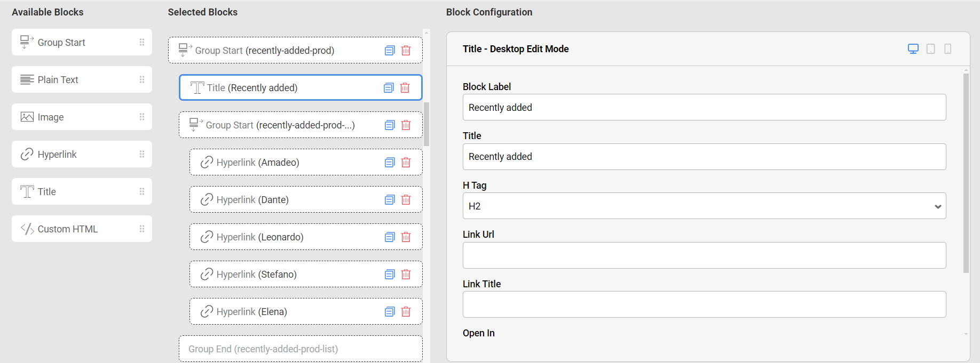This screenshot has height=363, width=980.
Task: Duplicate the Hyperlink (Stefano) block
Action: coord(390,275)
